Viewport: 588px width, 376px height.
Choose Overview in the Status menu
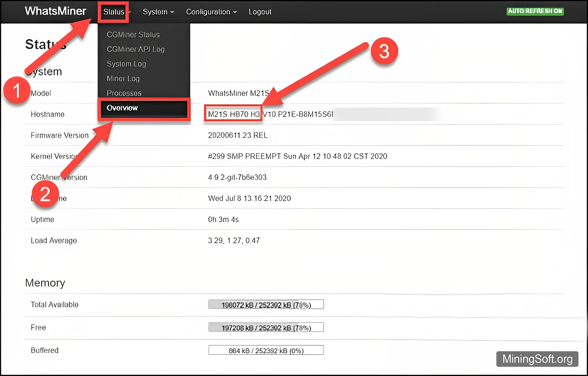(x=144, y=109)
